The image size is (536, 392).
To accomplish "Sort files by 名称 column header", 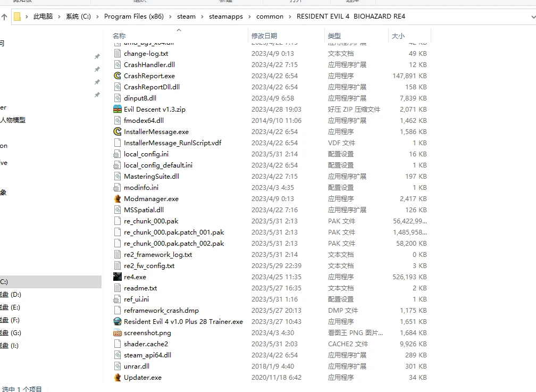I will [x=119, y=36].
